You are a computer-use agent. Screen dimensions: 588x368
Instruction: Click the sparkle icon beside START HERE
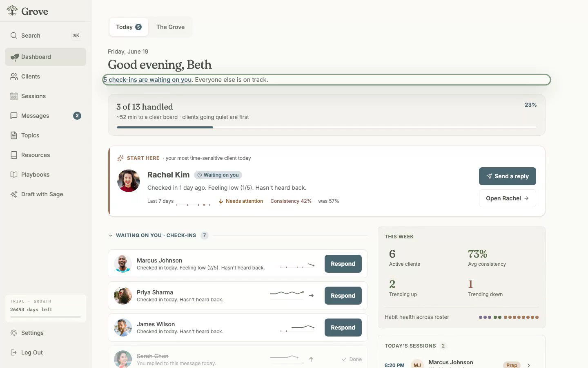pos(120,158)
